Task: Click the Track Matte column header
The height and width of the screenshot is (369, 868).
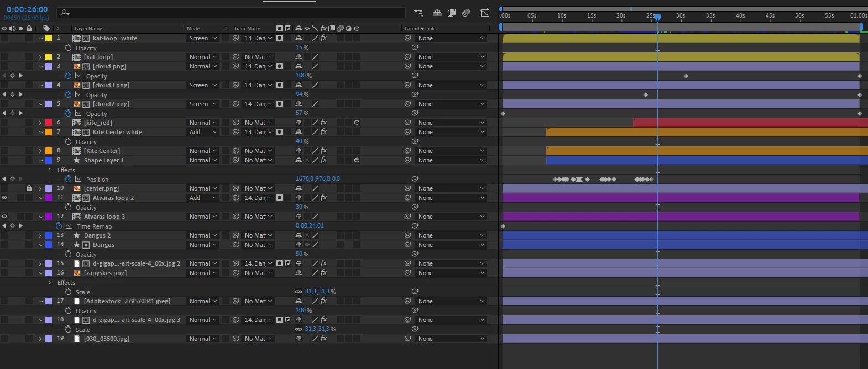Action: (247, 28)
